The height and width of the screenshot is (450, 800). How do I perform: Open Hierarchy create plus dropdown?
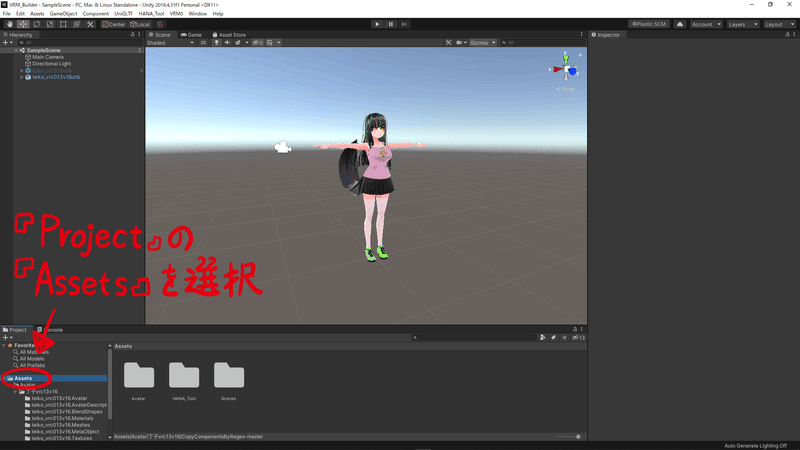point(7,43)
